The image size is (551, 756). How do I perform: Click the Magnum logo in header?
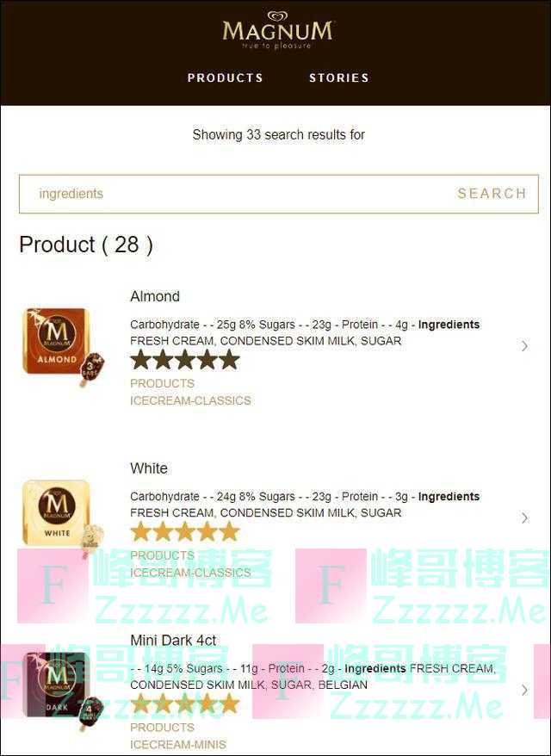(278, 30)
